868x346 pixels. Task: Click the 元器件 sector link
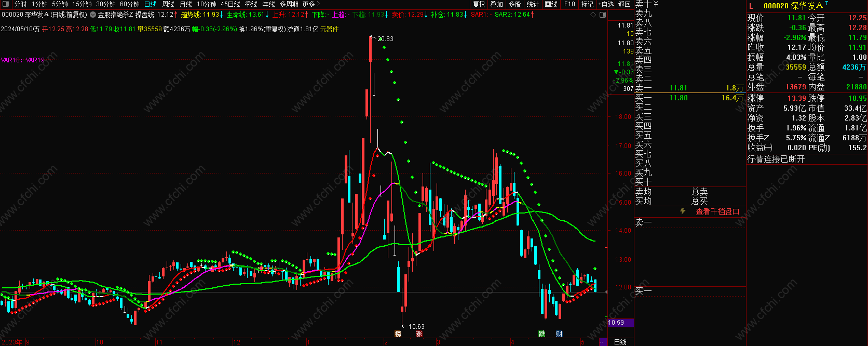pos(329,29)
